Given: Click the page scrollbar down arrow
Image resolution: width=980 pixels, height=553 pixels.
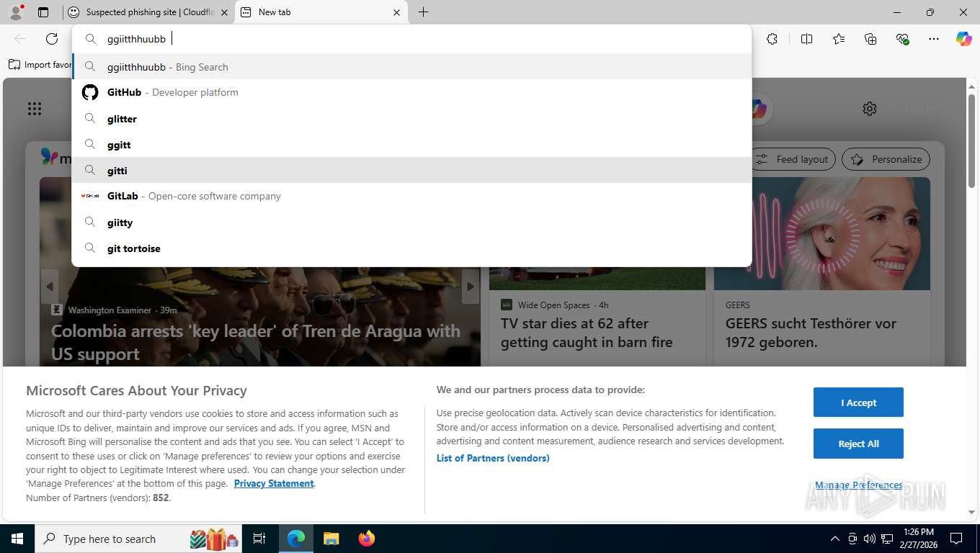Looking at the screenshot, I should [x=972, y=512].
